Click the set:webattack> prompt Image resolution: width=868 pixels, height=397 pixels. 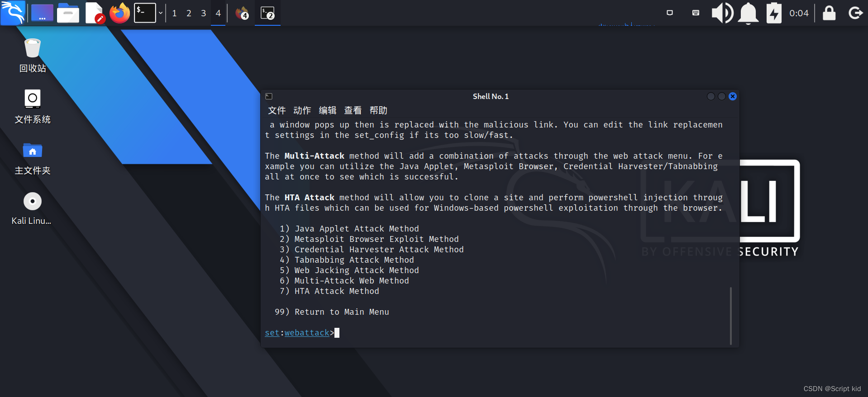point(299,333)
